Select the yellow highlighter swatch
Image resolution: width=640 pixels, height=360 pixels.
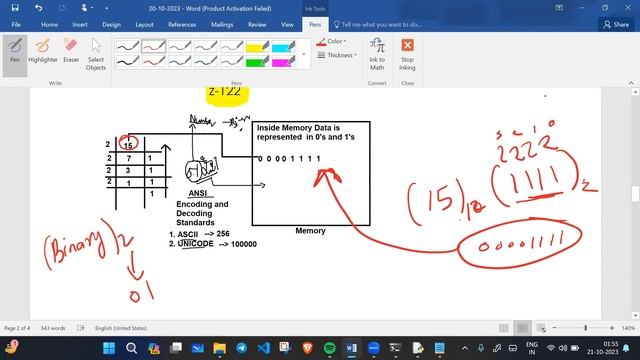click(257, 47)
